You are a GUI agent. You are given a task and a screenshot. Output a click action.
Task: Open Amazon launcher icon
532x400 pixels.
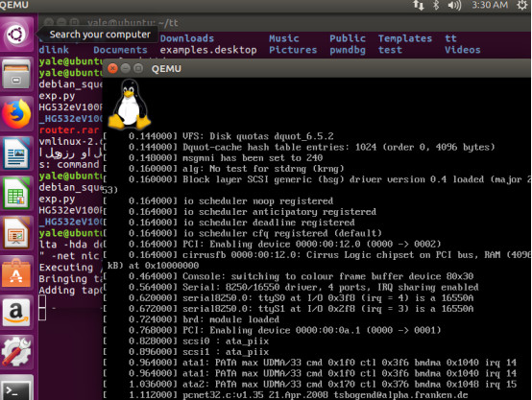click(x=16, y=313)
